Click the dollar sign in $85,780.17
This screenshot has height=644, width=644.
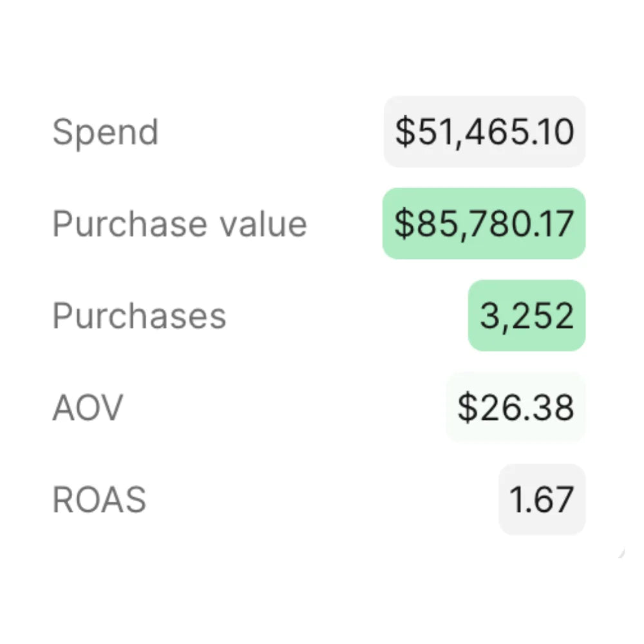pyautogui.click(x=402, y=224)
